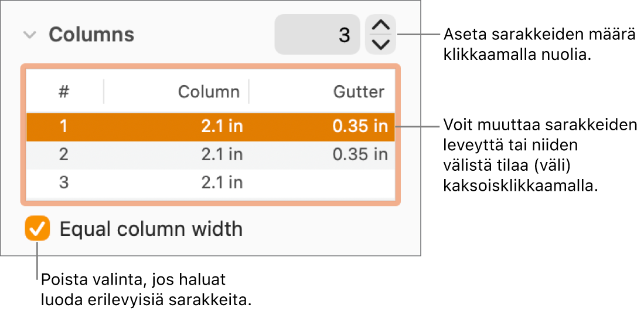Click the Equal column width label
This screenshot has height=314, width=644.
(151, 229)
